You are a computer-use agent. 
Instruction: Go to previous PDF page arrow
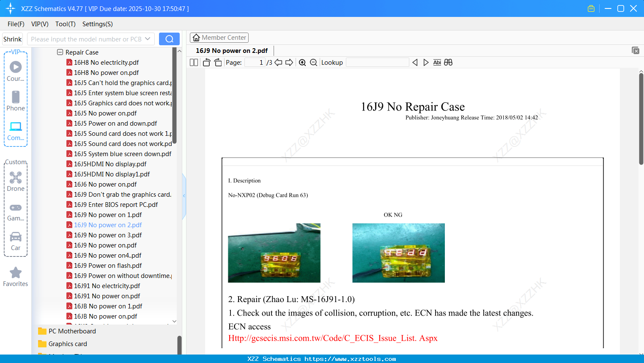[x=278, y=63]
